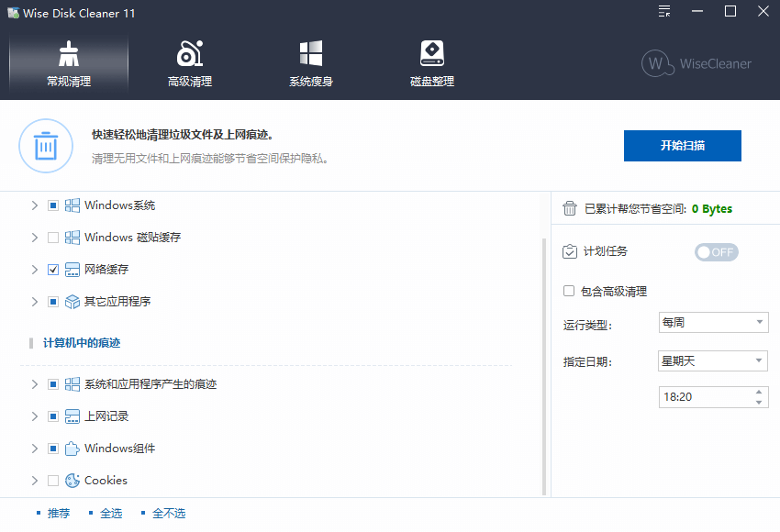Expand the 上网记录 category
Image resolution: width=780 pixels, height=532 pixels.
pos(36,416)
